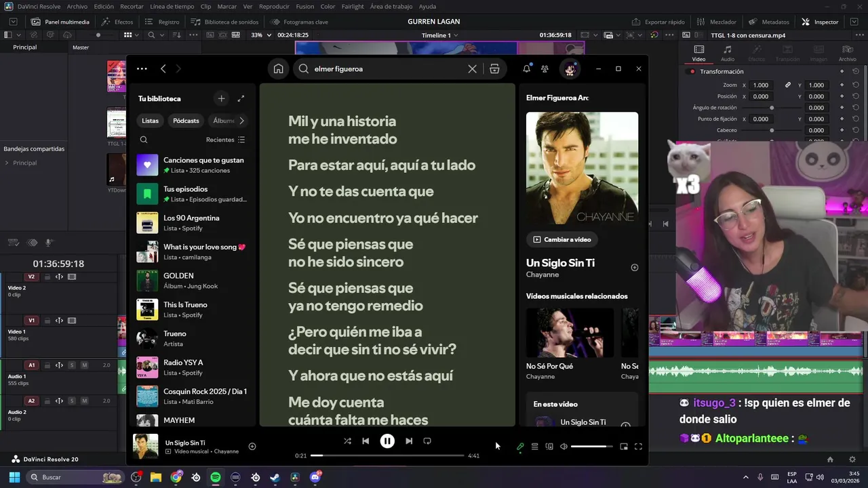
Task: Add Un Siglo Sin Ti to liked songs in player bar
Action: (x=252, y=446)
